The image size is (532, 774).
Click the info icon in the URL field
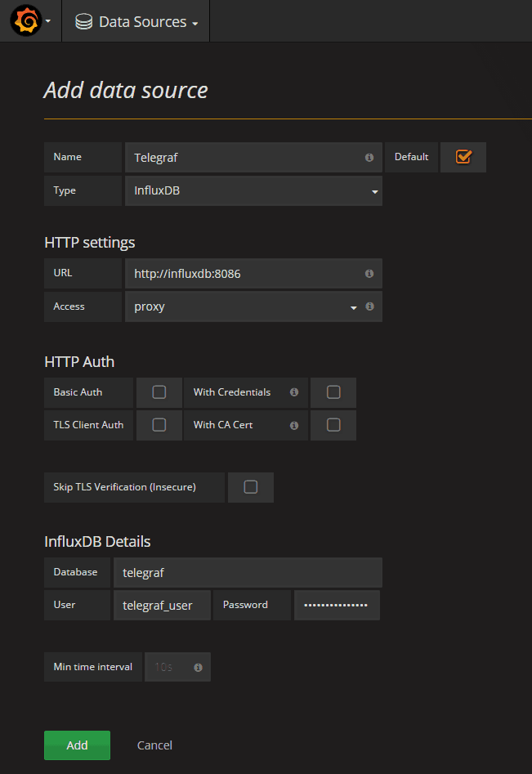click(369, 274)
